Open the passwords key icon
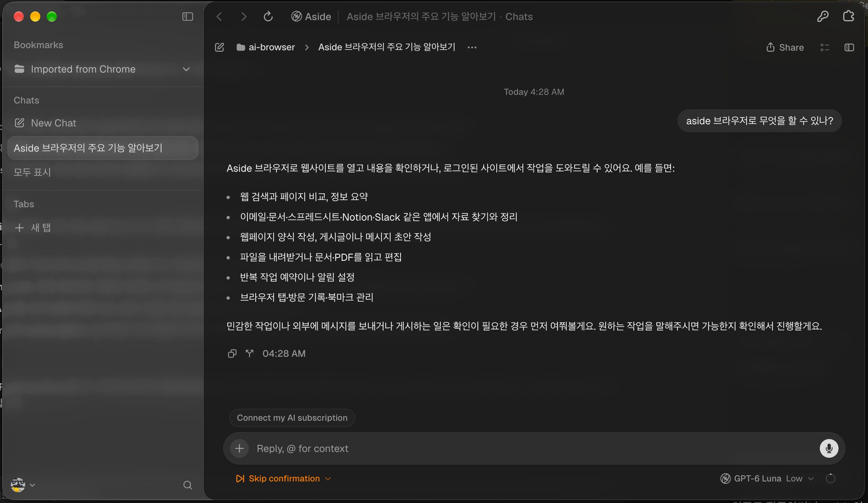The image size is (868, 503). (822, 16)
